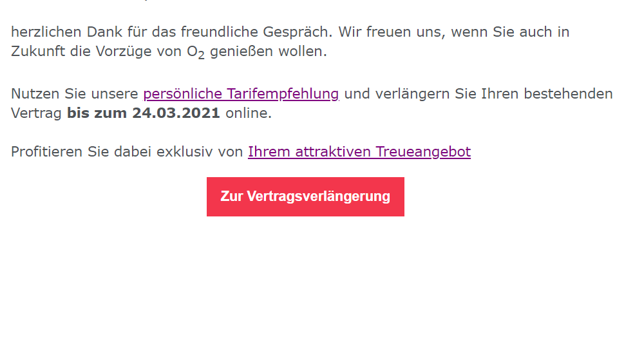Image resolution: width=644 pixels, height=362 pixels.
Task: Click the word Vorzüge
Action: (124, 52)
